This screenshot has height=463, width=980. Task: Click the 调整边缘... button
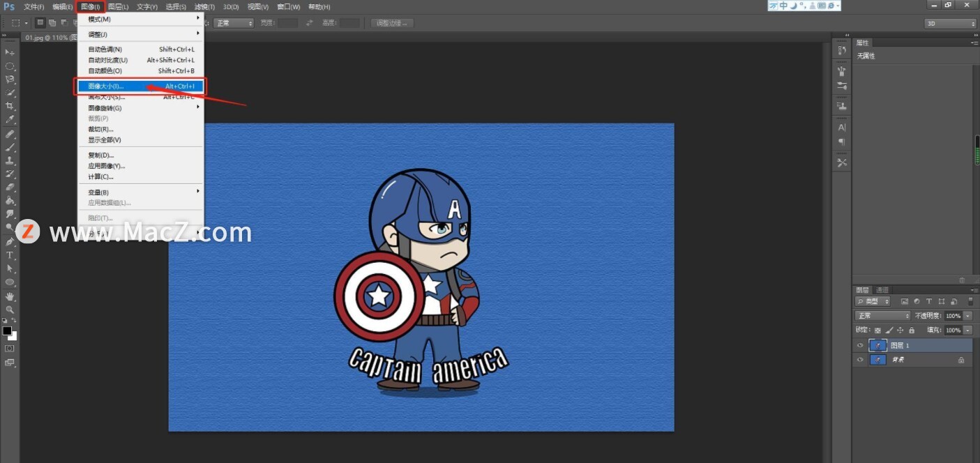point(392,23)
